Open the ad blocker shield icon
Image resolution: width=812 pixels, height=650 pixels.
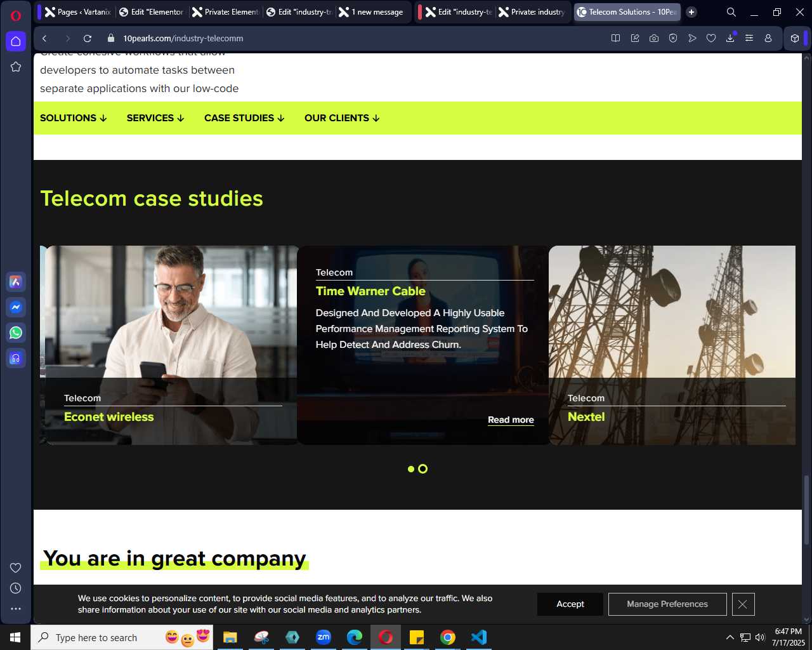[673, 38]
